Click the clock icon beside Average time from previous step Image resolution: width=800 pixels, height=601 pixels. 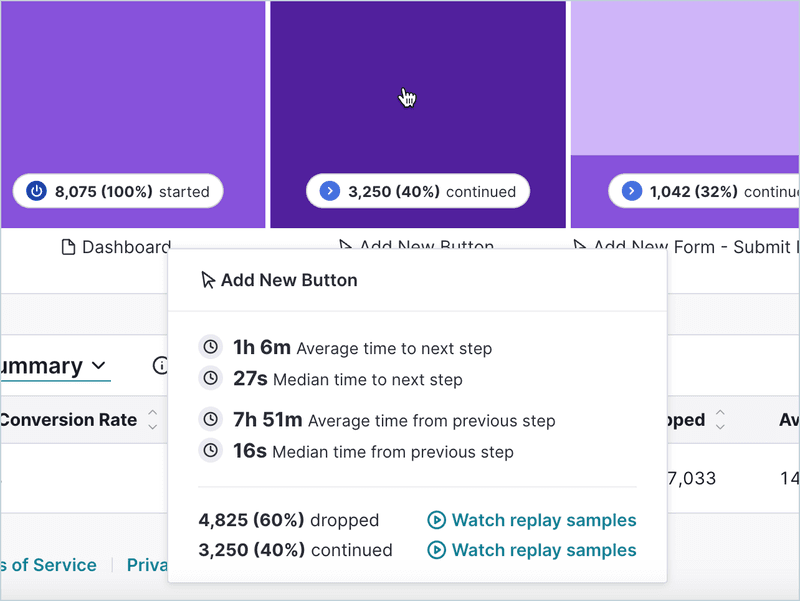210,420
